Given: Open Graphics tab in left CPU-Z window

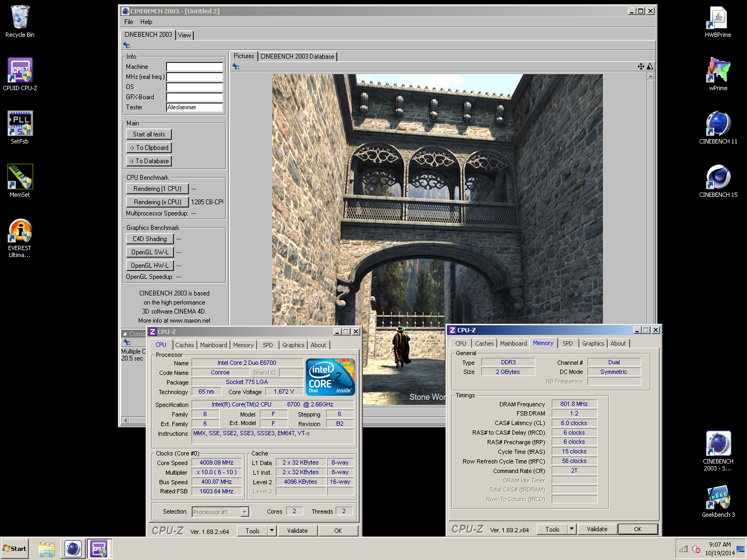Looking at the screenshot, I should coord(293,345).
